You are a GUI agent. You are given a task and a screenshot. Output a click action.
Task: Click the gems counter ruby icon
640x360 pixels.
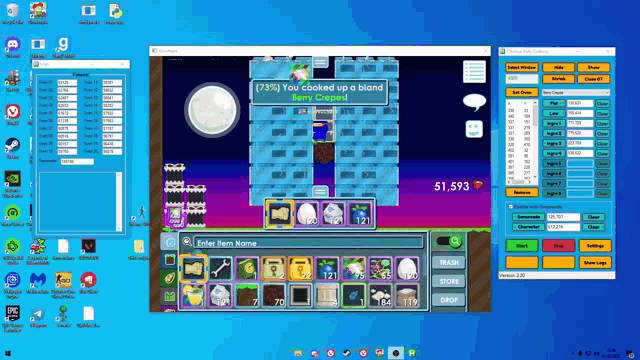point(478,186)
